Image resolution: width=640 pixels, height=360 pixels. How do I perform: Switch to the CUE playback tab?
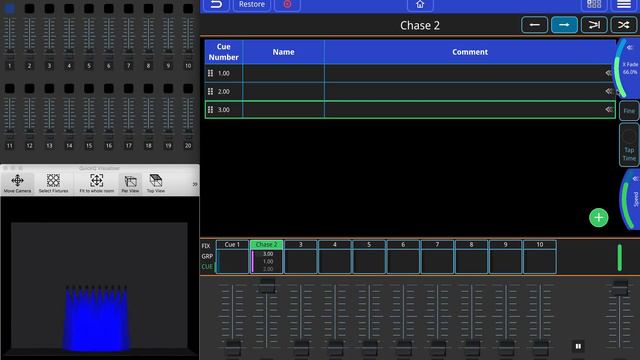click(x=207, y=267)
